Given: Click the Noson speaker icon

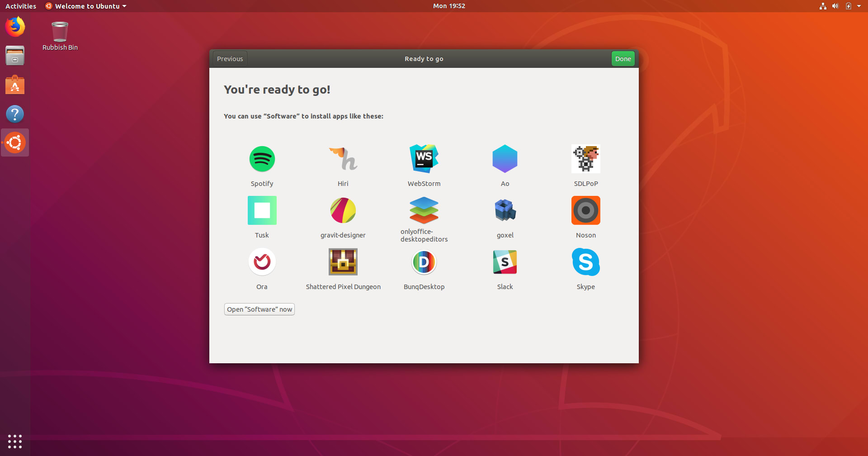Looking at the screenshot, I should (x=586, y=210).
